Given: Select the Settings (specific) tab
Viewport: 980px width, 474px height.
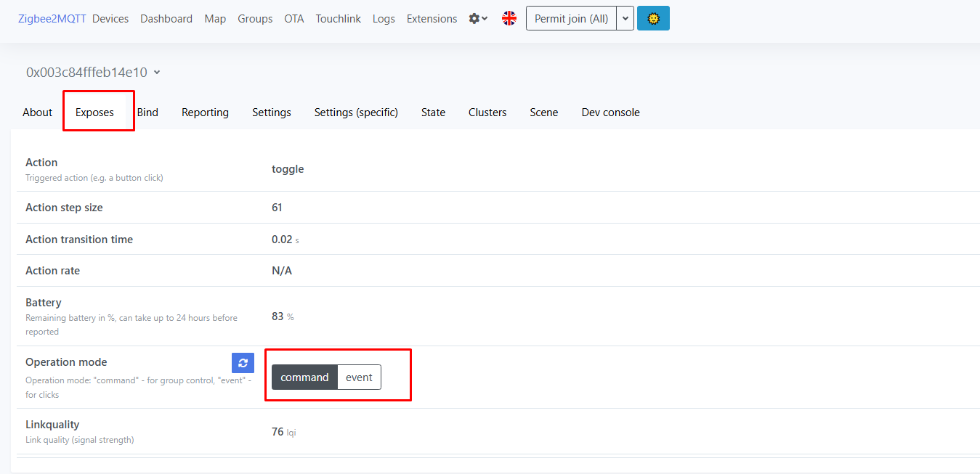Looking at the screenshot, I should (356, 113).
